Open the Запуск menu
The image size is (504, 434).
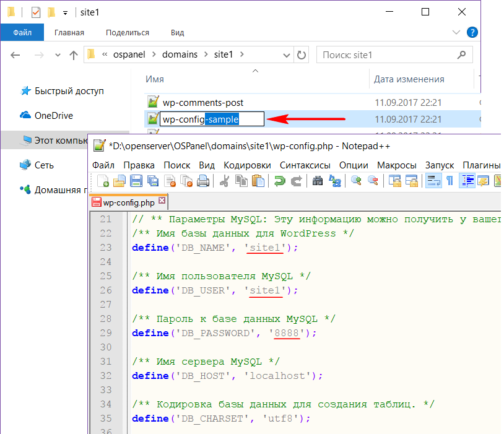pyautogui.click(x=440, y=165)
